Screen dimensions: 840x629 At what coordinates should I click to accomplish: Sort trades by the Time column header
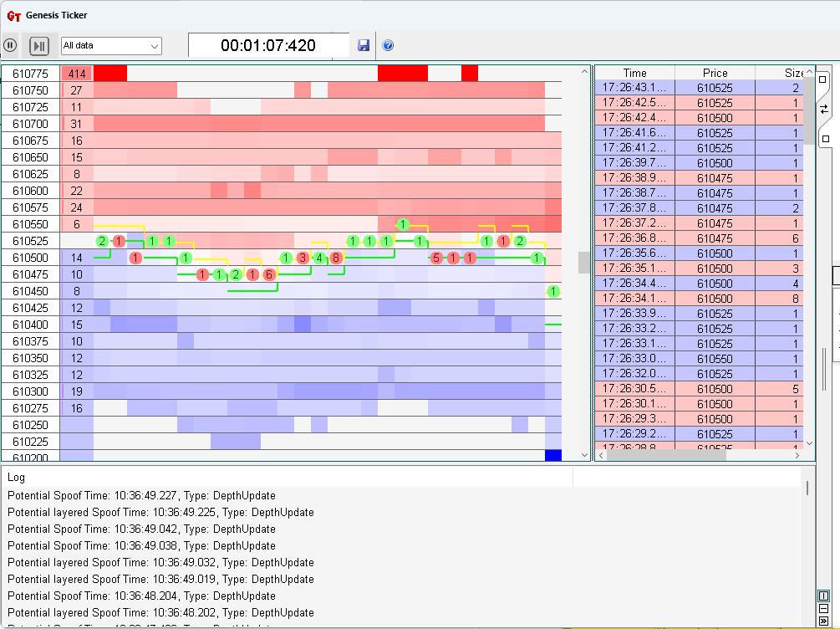point(634,73)
